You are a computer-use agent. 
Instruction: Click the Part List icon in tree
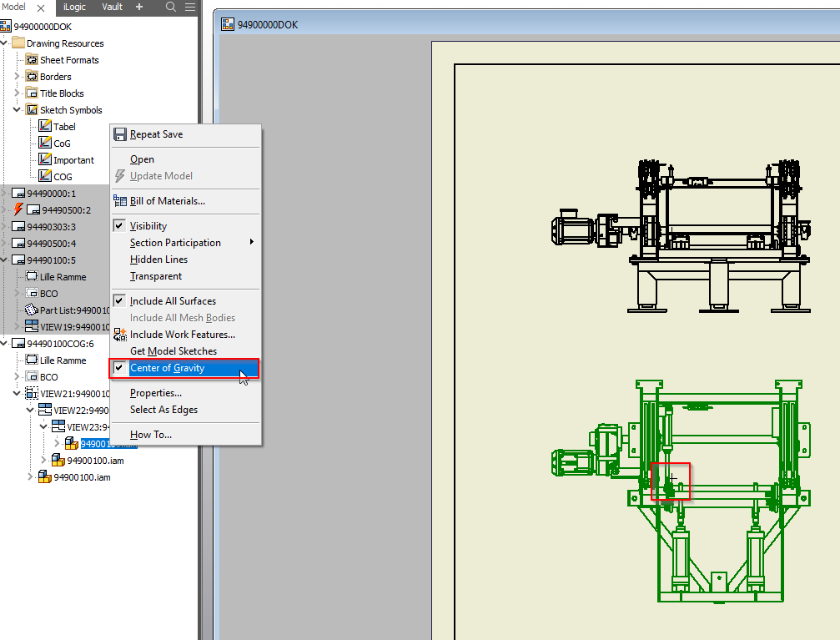[x=32, y=310]
